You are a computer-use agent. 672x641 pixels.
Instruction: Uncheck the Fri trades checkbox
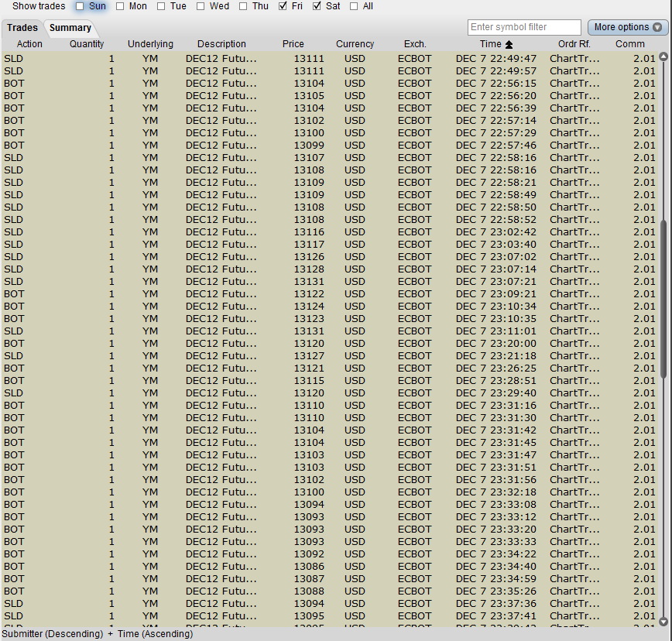(x=283, y=6)
